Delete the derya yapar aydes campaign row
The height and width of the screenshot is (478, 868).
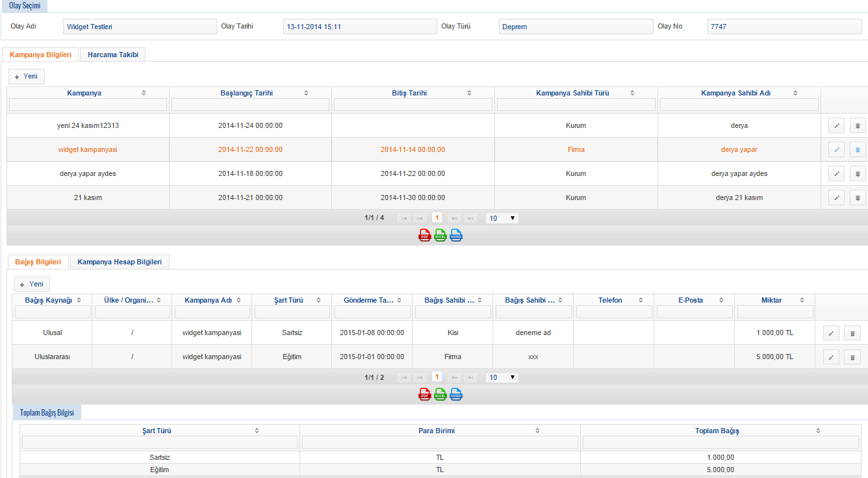[858, 174]
